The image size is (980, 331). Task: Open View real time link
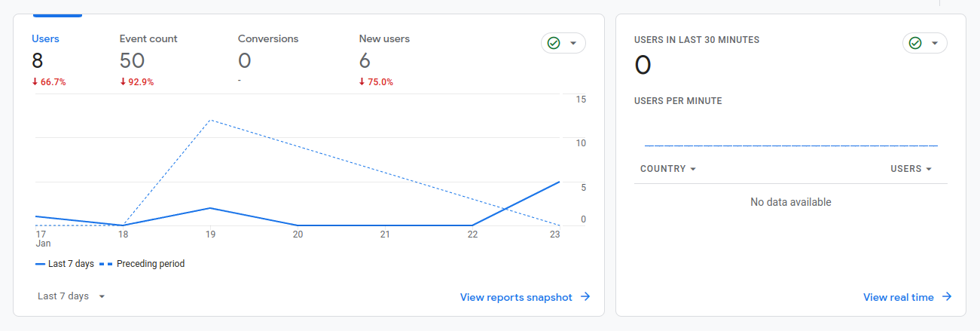click(x=899, y=297)
